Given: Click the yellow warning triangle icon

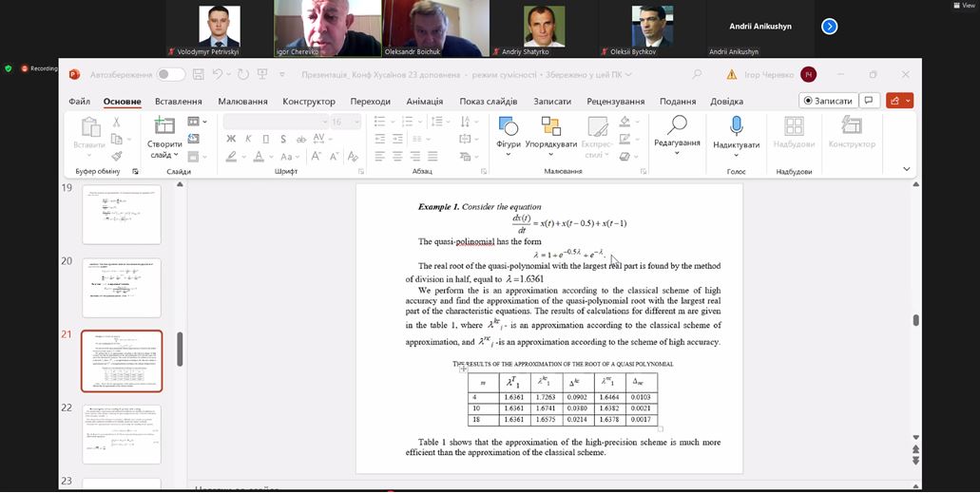Looking at the screenshot, I should point(732,75).
